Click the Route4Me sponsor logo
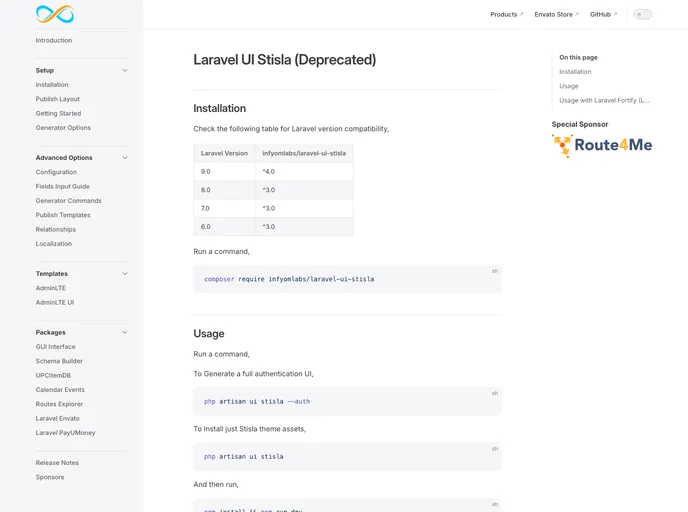Viewport: 688px width, 512px height. pos(602,146)
